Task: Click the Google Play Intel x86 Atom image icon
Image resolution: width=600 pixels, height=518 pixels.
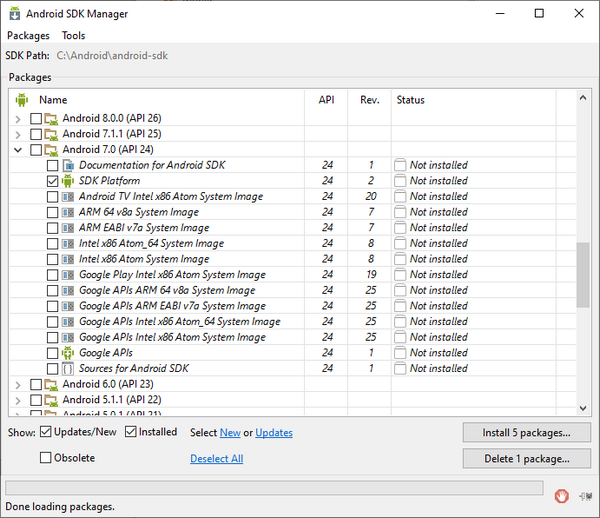Action: click(68, 275)
